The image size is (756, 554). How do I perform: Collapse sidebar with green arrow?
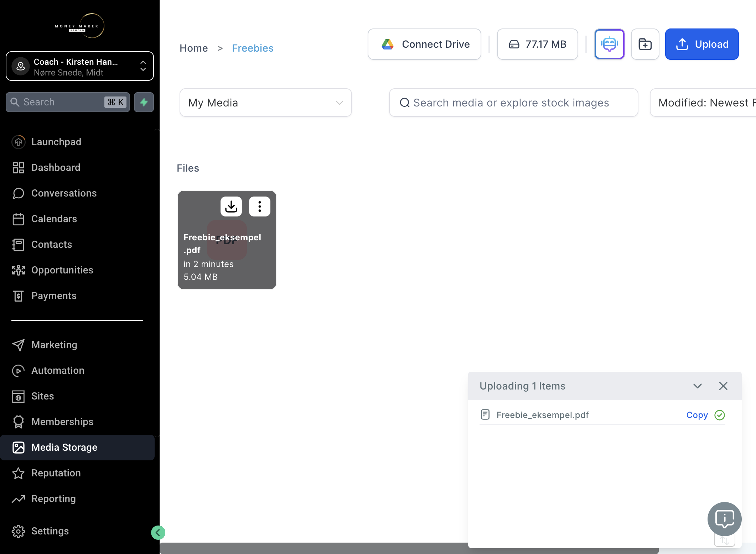[x=158, y=533]
